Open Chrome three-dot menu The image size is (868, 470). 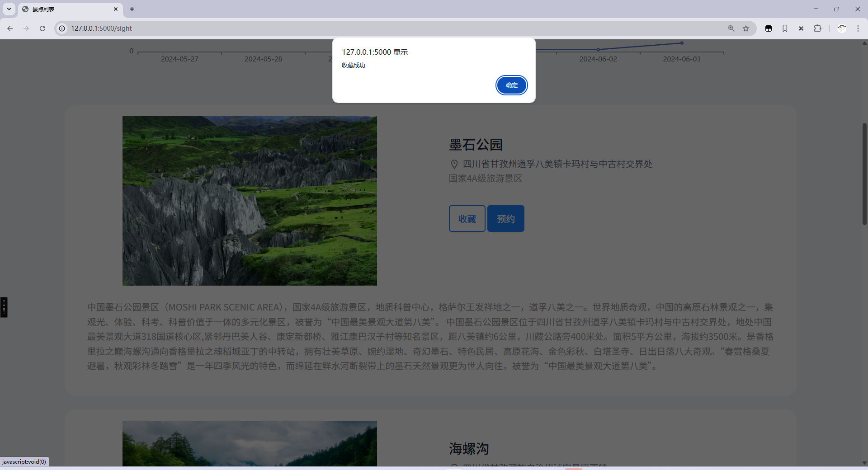coord(858,28)
